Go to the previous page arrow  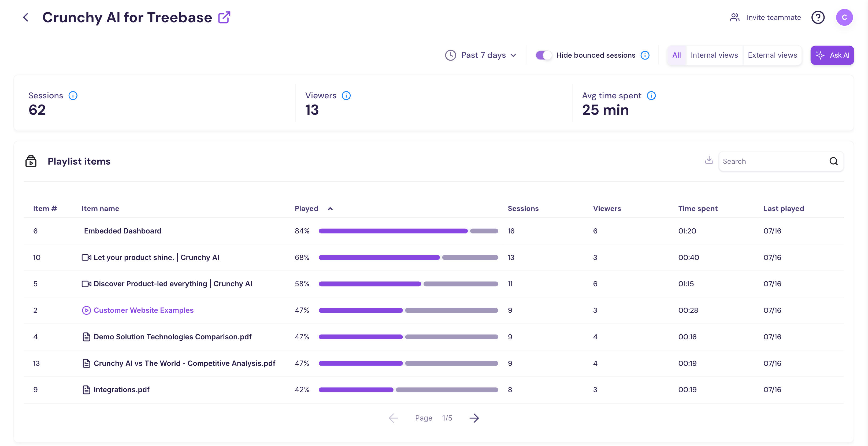[x=393, y=418]
